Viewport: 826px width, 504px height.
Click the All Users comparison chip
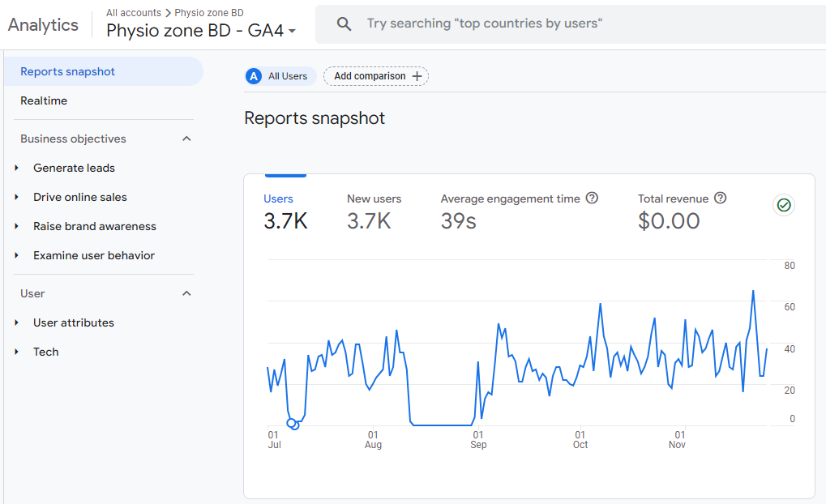point(280,76)
